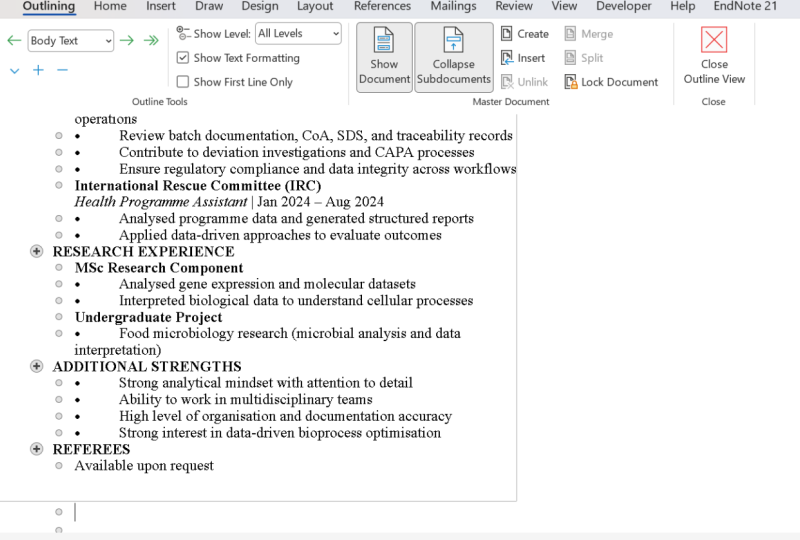Expand ADDITIONAL STRENGTHS heading plus symbol
This screenshot has width=800, height=540.
click(x=36, y=366)
